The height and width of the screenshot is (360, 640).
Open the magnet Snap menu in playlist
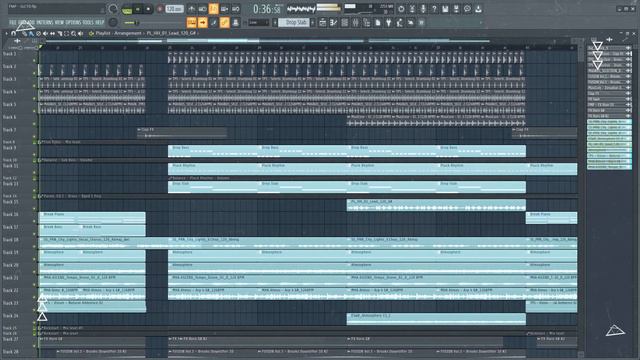pos(13,33)
